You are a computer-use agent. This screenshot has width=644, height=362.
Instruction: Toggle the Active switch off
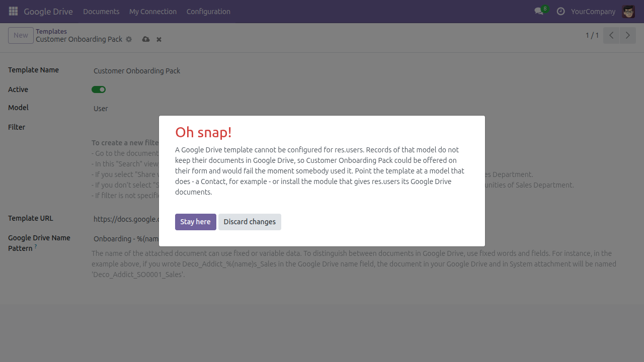tap(99, 89)
